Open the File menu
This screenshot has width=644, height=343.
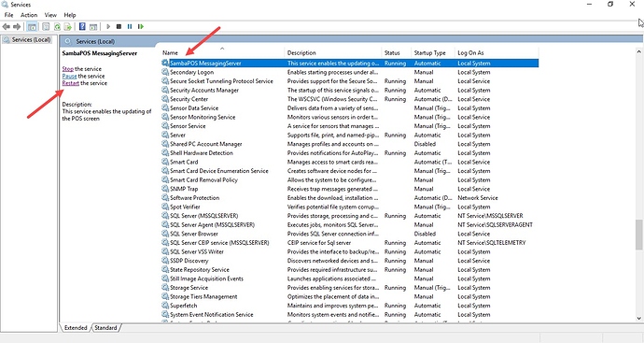8,15
